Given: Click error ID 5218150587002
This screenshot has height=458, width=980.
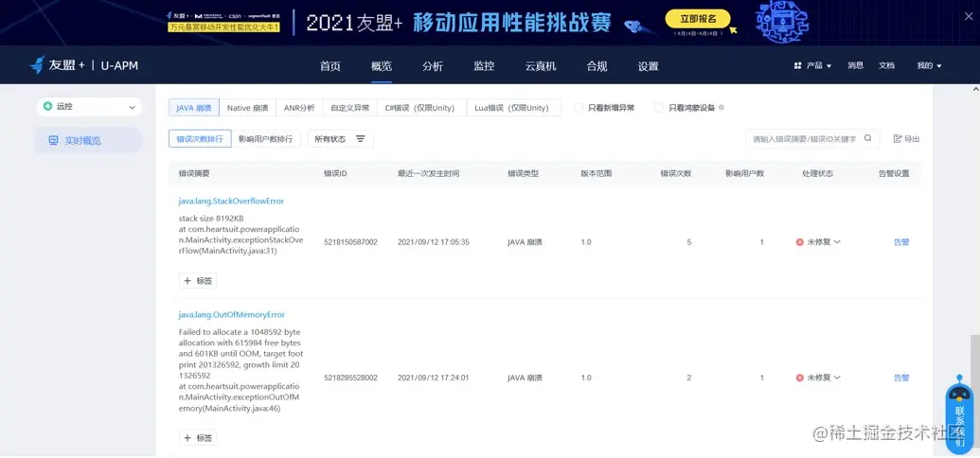Looking at the screenshot, I should (350, 242).
